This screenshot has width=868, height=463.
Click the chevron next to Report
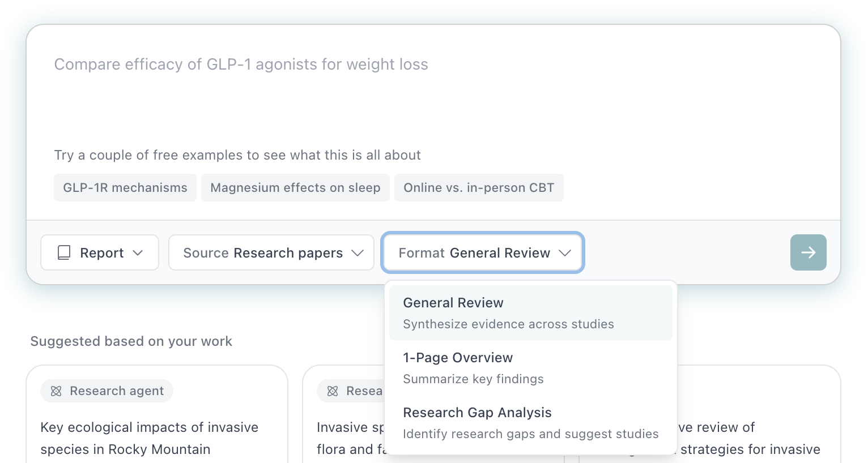(x=138, y=253)
